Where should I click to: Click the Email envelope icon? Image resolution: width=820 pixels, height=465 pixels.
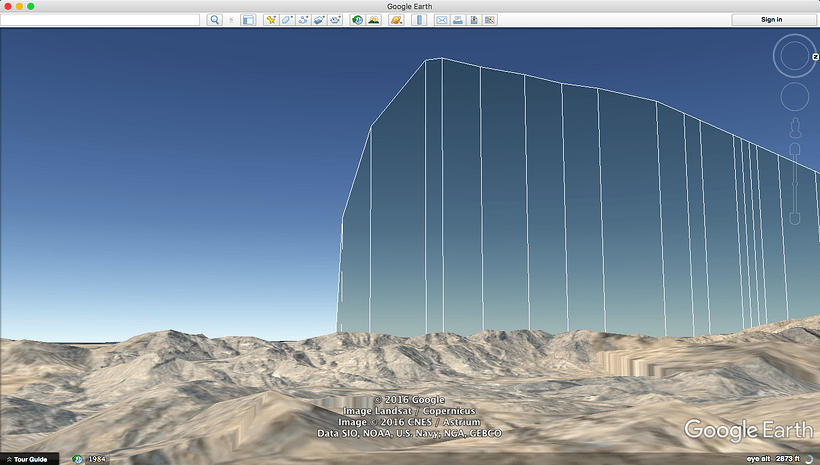coord(441,20)
